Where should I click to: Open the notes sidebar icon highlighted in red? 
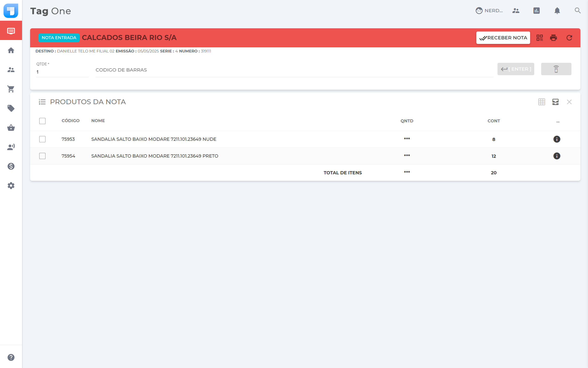(x=11, y=31)
